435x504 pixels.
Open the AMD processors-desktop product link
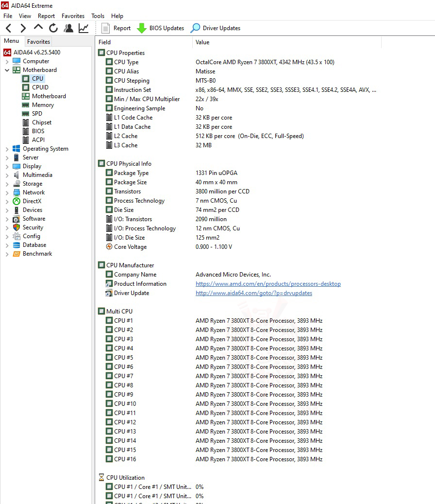pyautogui.click(x=268, y=284)
